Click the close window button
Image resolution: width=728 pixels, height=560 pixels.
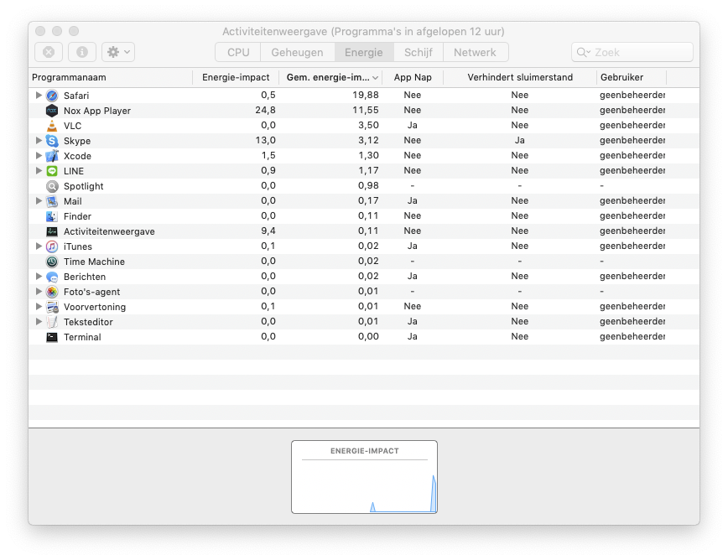pos(40,31)
